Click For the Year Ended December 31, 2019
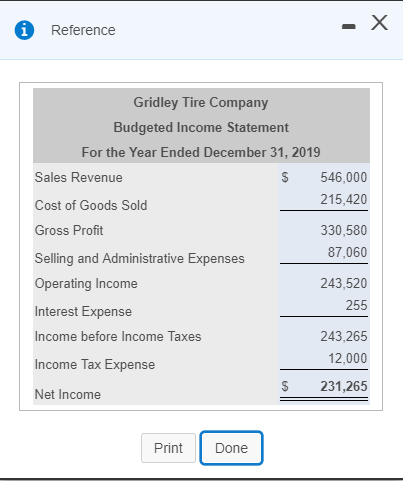 201,152
